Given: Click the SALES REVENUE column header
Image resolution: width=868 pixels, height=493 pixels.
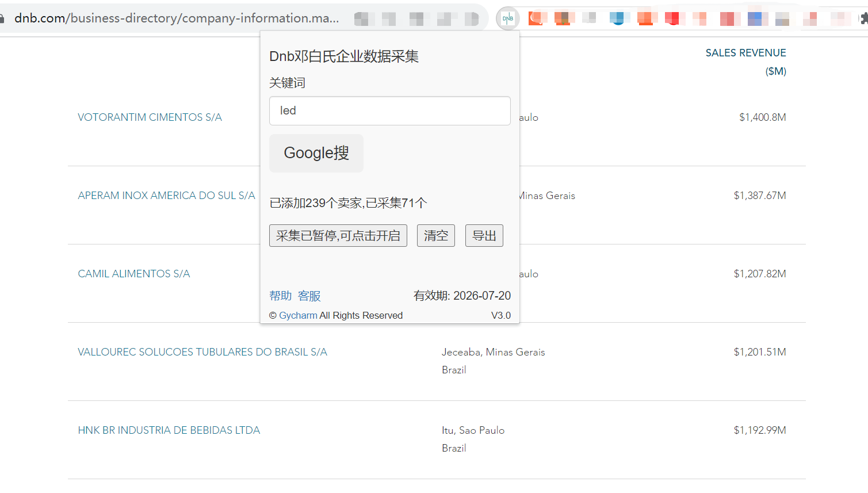Looking at the screenshot, I should pyautogui.click(x=746, y=62).
